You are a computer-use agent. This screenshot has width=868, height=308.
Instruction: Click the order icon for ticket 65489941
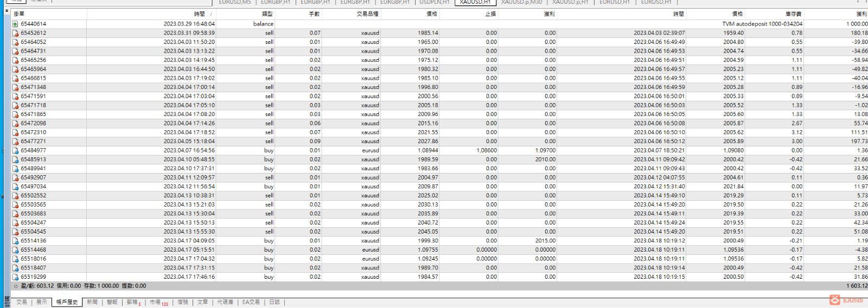[16, 169]
